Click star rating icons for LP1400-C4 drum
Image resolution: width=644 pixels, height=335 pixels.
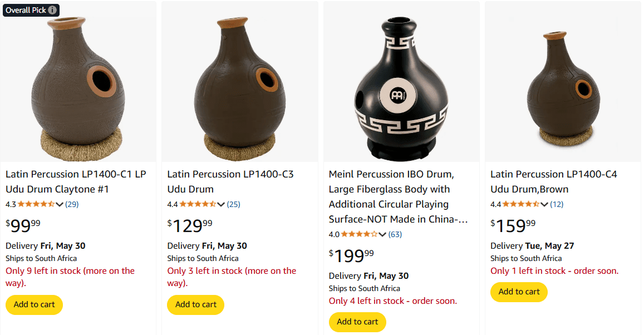(522, 204)
